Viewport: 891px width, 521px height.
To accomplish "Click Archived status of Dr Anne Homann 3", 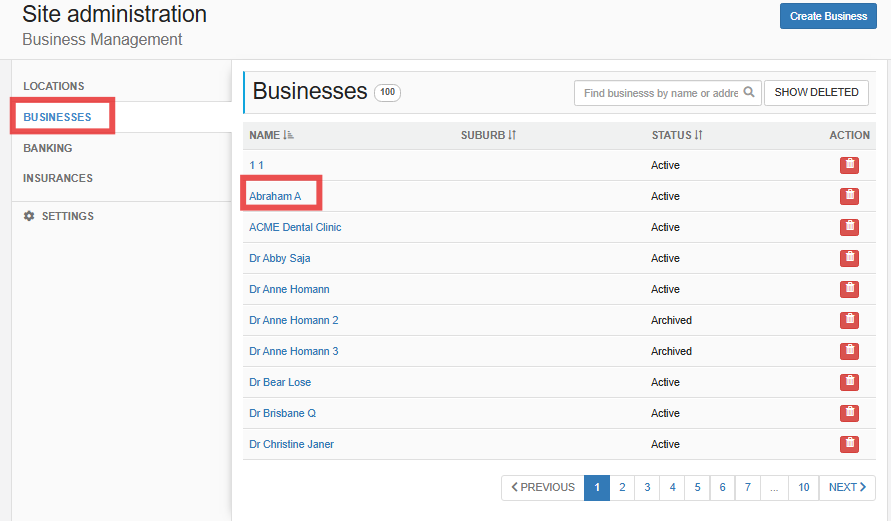I will [x=671, y=351].
